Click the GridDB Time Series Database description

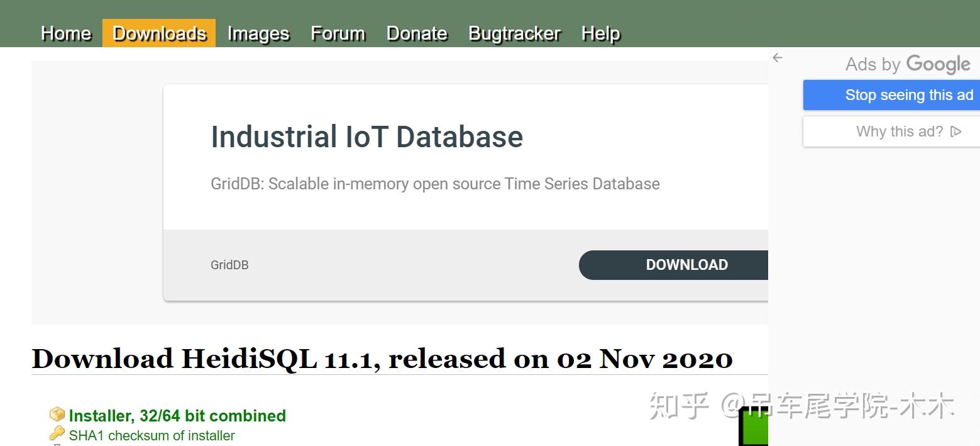435,184
